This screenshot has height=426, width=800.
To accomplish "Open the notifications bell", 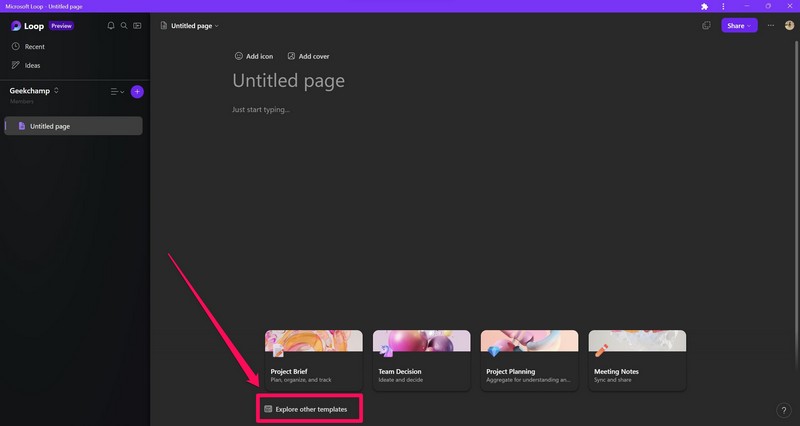I will (111, 26).
